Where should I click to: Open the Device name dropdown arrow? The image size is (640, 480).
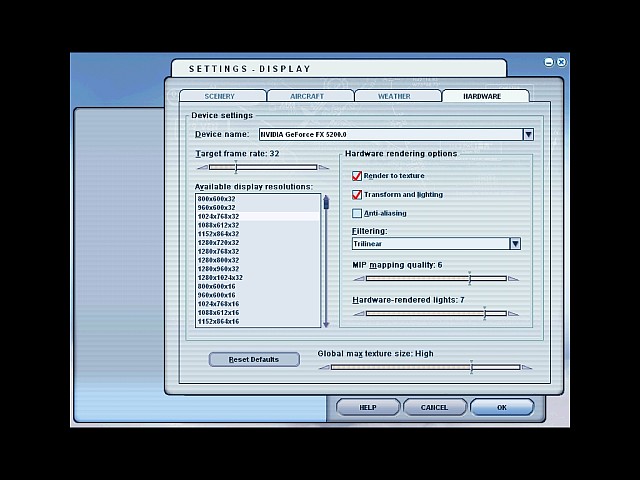[528, 134]
